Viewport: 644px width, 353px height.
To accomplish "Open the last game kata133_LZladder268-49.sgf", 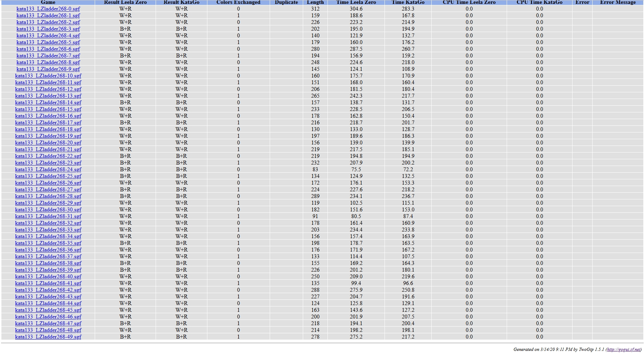I will pos(48,337).
